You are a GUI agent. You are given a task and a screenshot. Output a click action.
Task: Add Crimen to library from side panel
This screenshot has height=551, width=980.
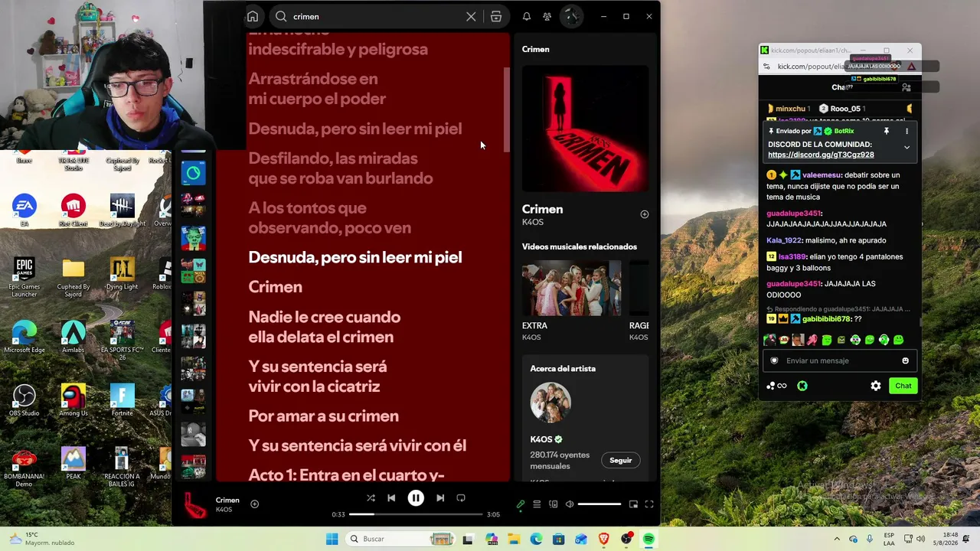(x=644, y=214)
